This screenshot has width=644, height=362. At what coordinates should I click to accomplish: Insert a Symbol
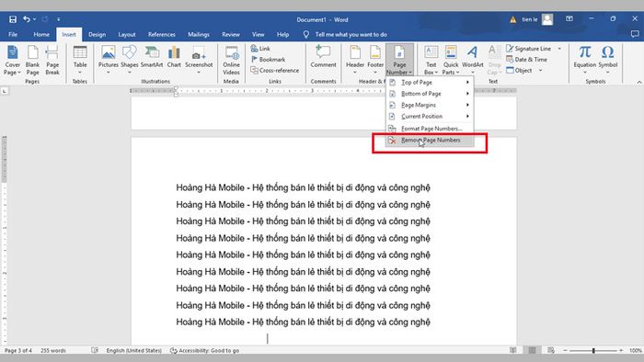pyautogui.click(x=608, y=60)
